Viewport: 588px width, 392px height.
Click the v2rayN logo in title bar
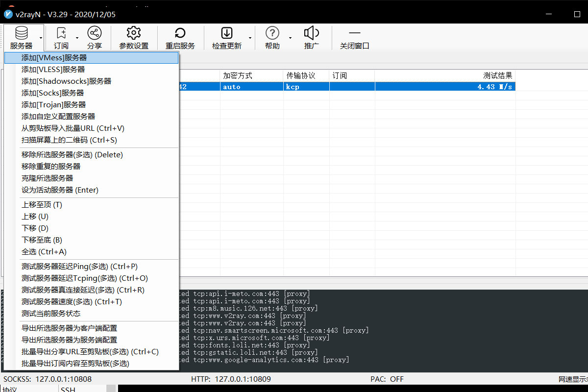pos(8,14)
